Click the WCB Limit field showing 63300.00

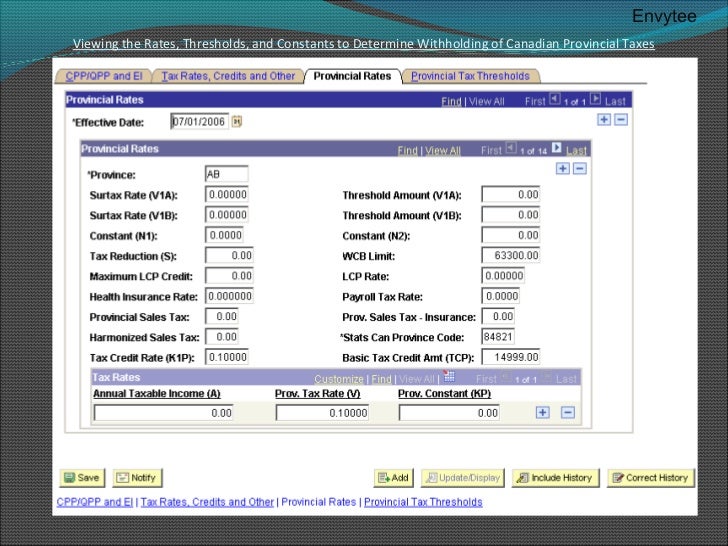[511, 255]
